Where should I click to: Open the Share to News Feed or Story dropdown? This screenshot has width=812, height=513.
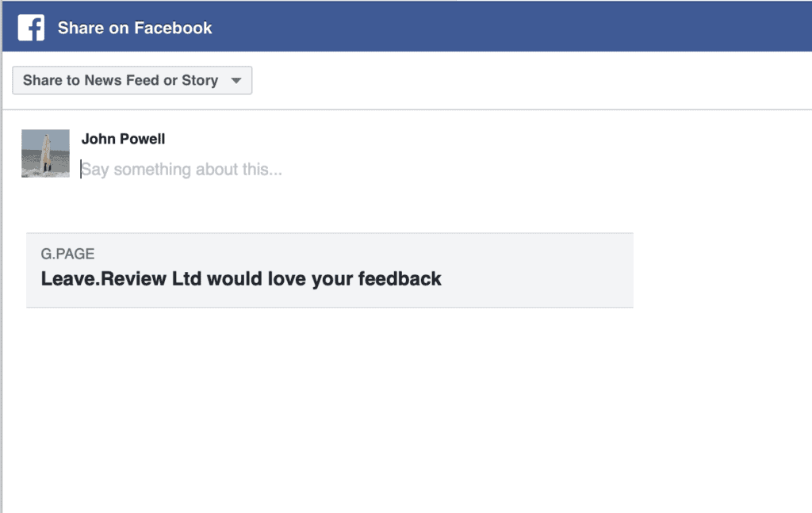point(132,80)
